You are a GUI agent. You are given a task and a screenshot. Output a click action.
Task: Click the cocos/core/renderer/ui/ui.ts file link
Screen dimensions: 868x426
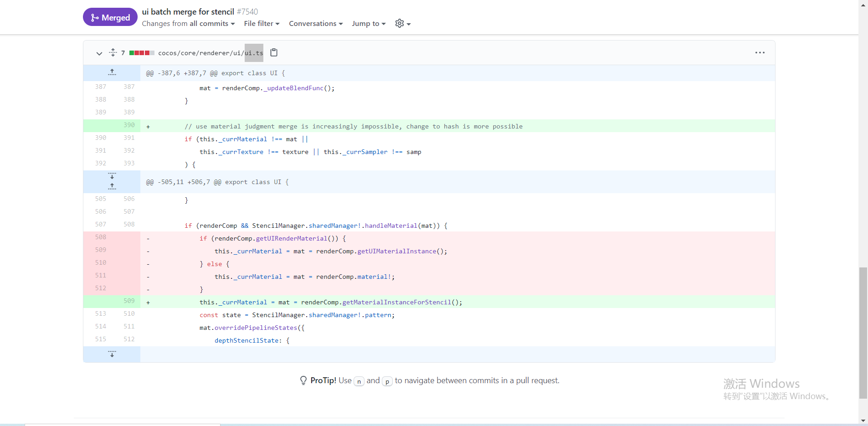click(211, 53)
